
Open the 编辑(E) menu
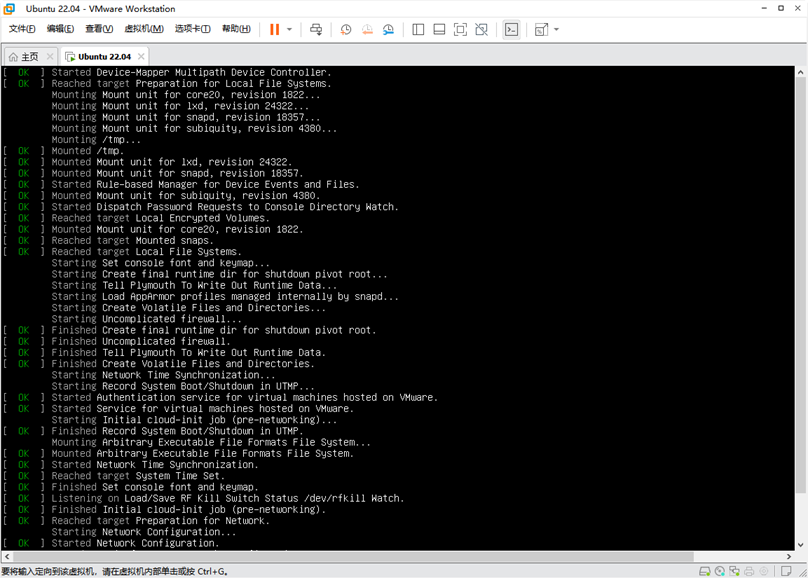[60, 29]
